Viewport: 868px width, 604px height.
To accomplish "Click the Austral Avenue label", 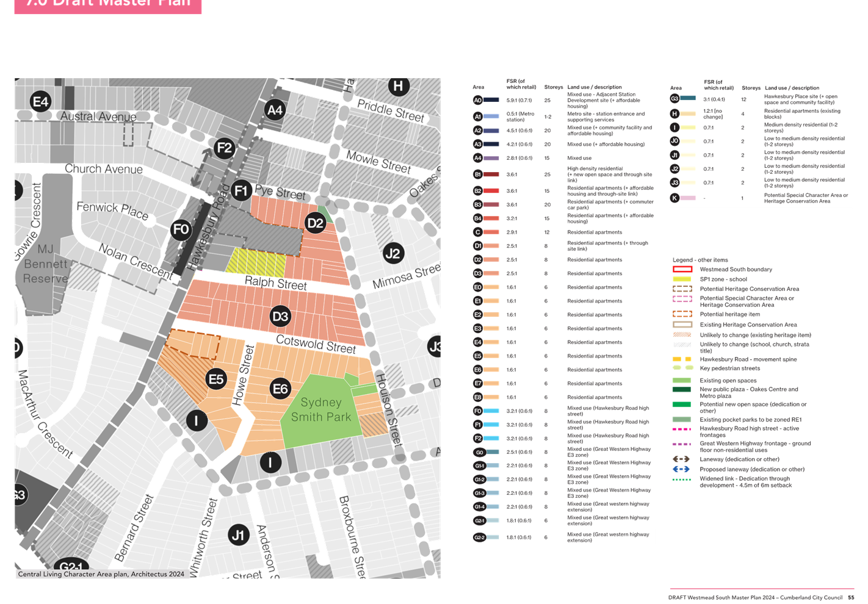I will [98, 116].
